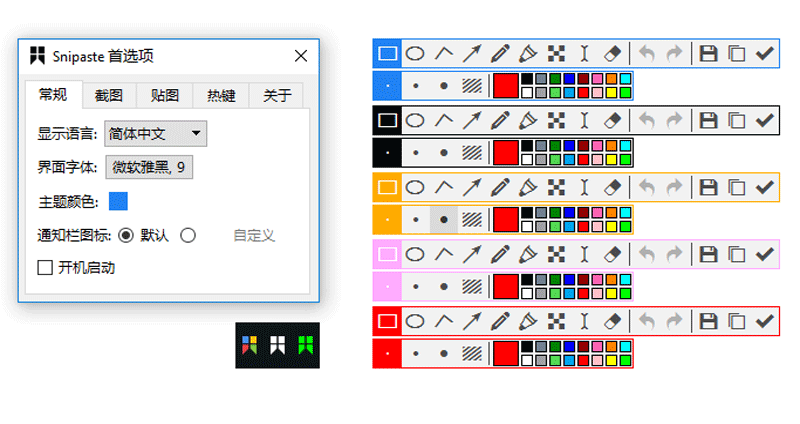Select the text tool in the pink toolbar
Image resolution: width=800 pixels, height=424 pixels.
click(x=586, y=254)
